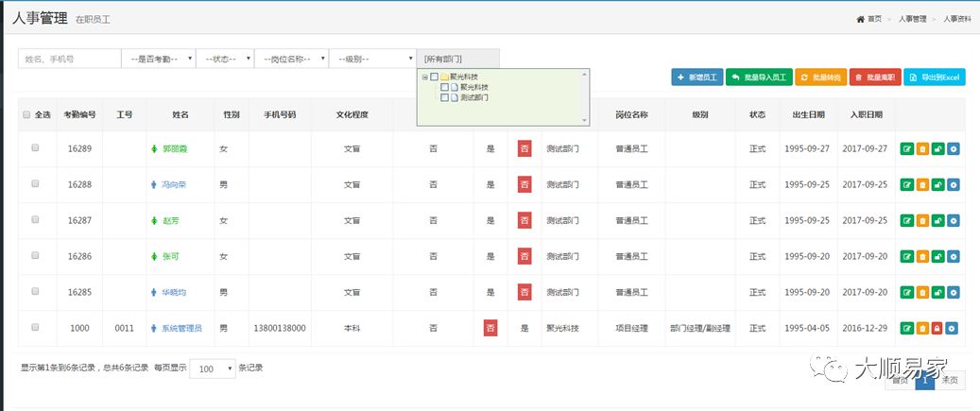Click 人事管理 in the breadcrumb
980x411 pixels.
[911, 19]
